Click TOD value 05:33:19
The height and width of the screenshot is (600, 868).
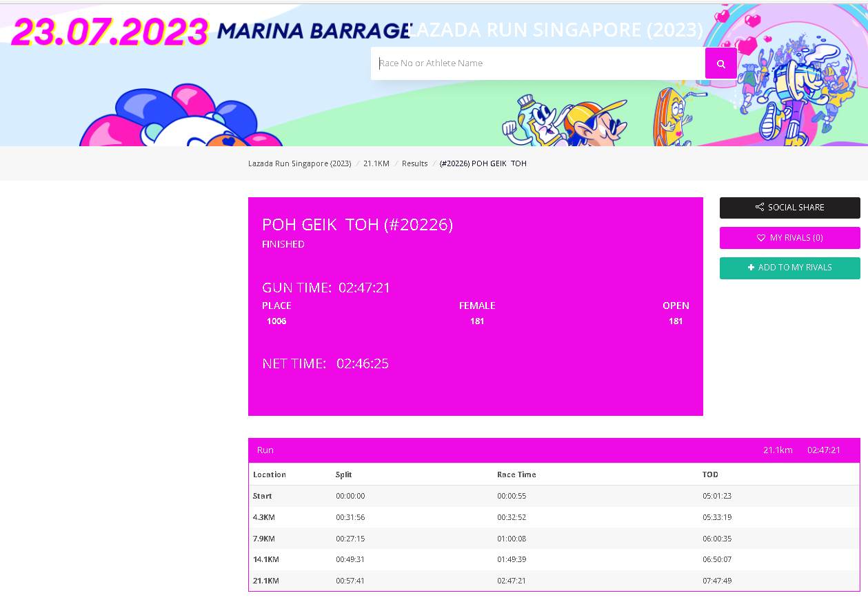coord(717,517)
